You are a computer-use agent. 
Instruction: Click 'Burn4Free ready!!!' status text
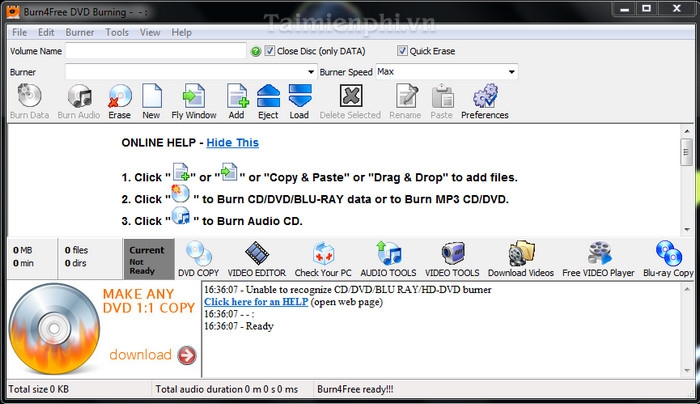click(355, 389)
